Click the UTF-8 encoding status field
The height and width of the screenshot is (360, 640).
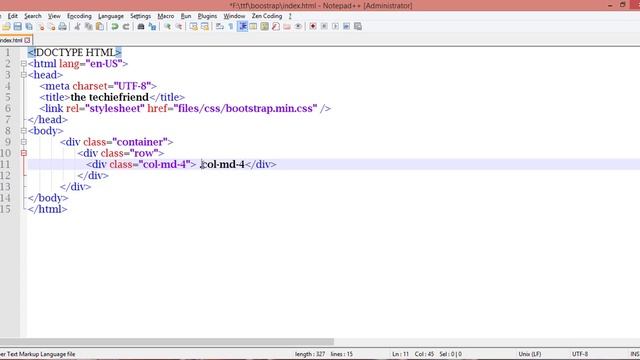580,354
